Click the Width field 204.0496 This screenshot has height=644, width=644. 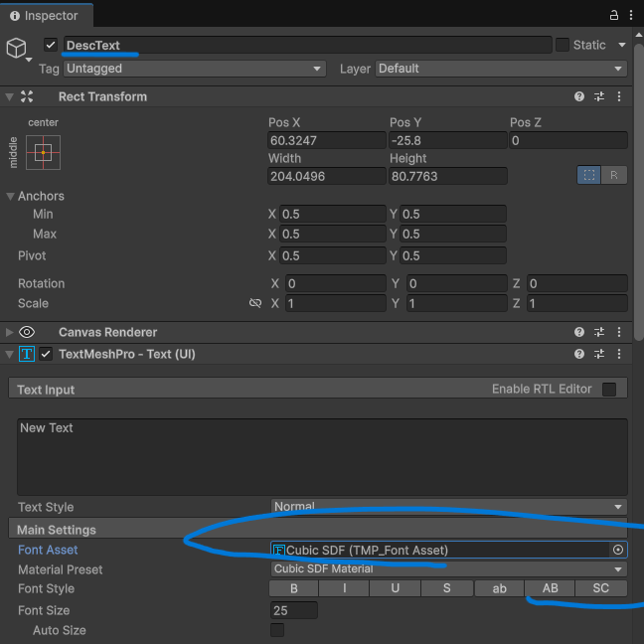(x=327, y=176)
